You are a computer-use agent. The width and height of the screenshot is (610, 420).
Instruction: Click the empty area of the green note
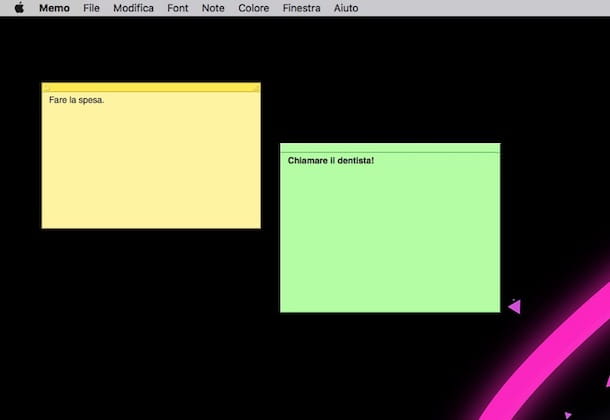pyautogui.click(x=390, y=240)
